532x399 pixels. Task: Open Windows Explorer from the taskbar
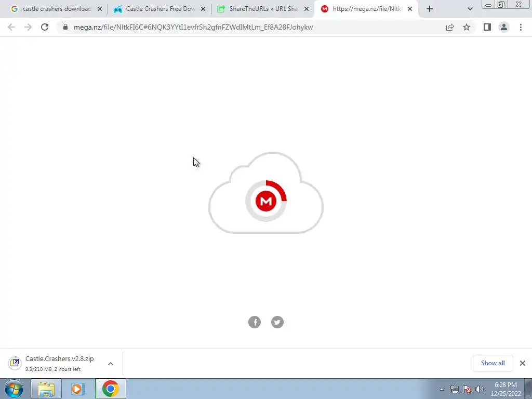tap(46, 389)
